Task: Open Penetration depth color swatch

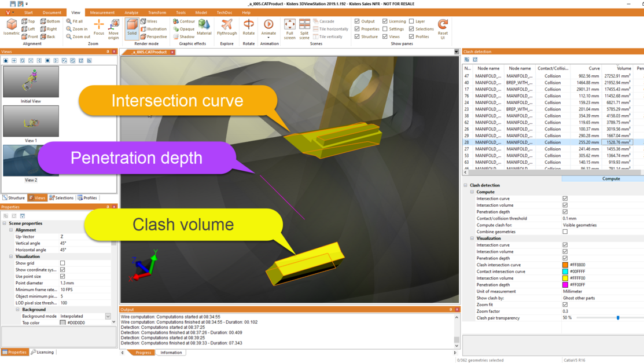Action: (565, 285)
